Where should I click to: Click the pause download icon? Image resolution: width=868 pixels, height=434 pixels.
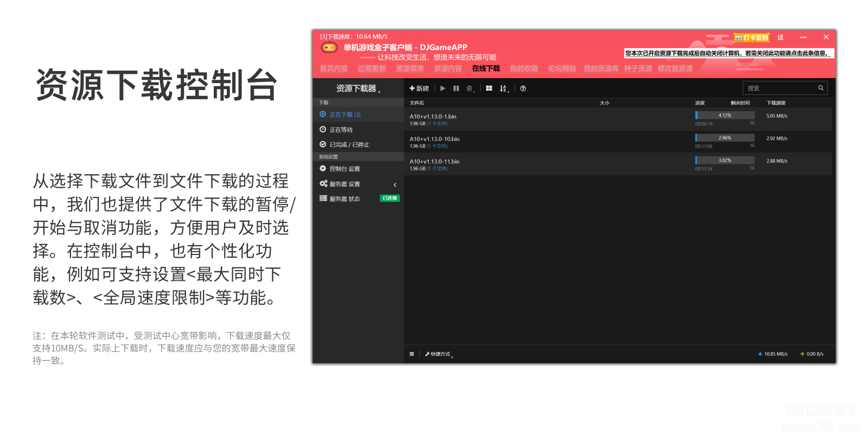pos(456,88)
